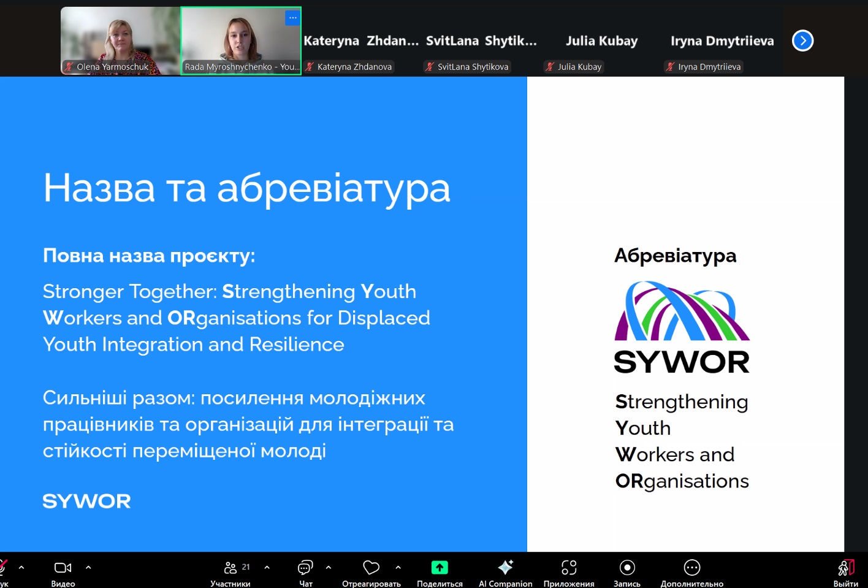This screenshot has width=868, height=588.
Task: Show next participants with the blue arrow
Action: [802, 41]
